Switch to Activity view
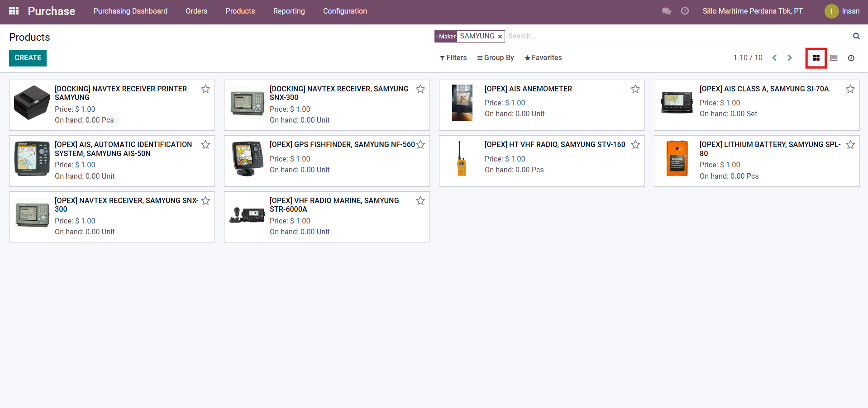The width and height of the screenshot is (868, 408). pyautogui.click(x=851, y=58)
